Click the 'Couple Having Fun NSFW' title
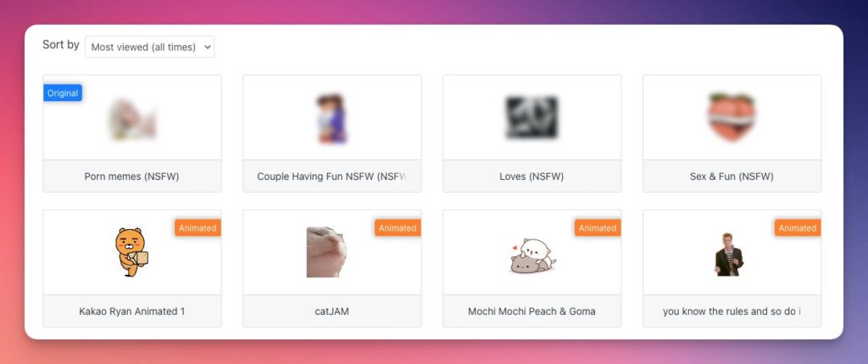Screen dimensions: 868x364 coord(331,176)
